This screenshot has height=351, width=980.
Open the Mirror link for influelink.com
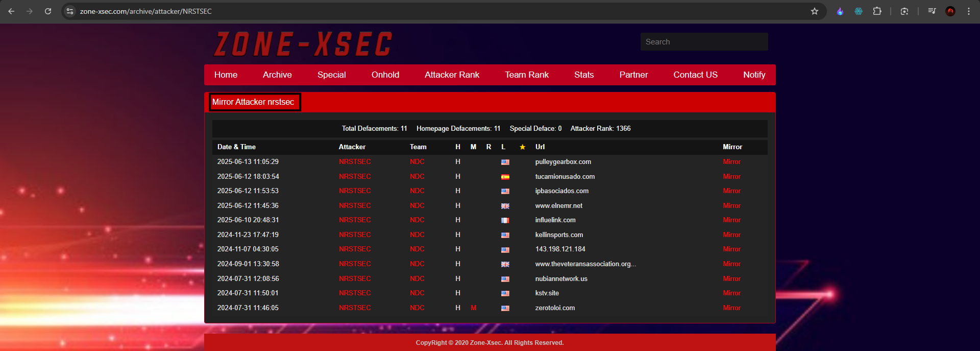coord(731,220)
